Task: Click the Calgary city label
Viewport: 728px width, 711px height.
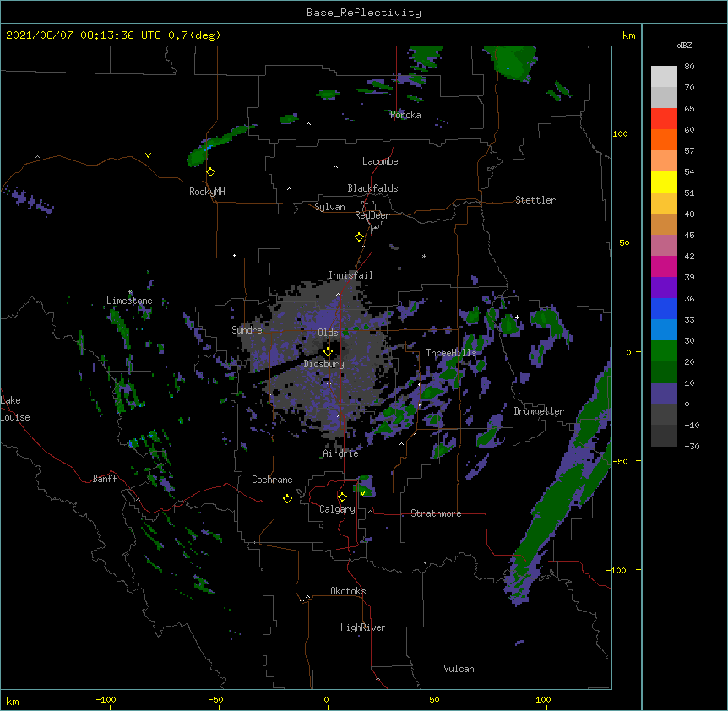Action: (x=338, y=509)
